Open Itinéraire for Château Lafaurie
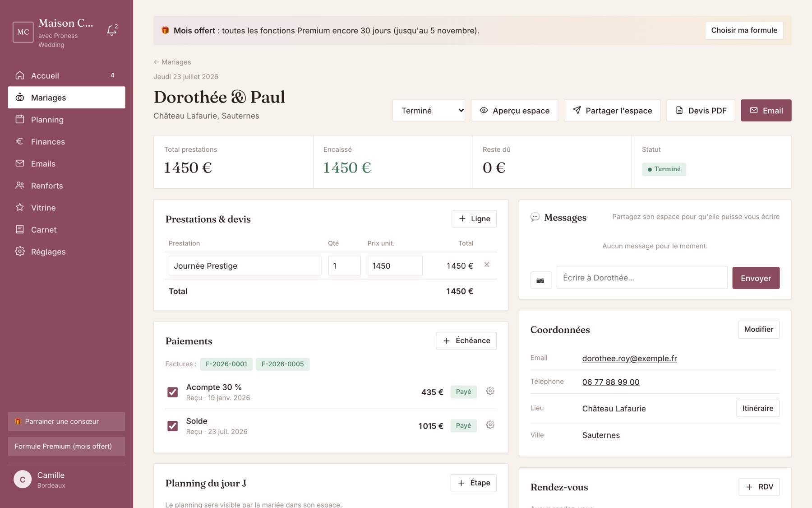812x508 pixels. tap(757, 408)
